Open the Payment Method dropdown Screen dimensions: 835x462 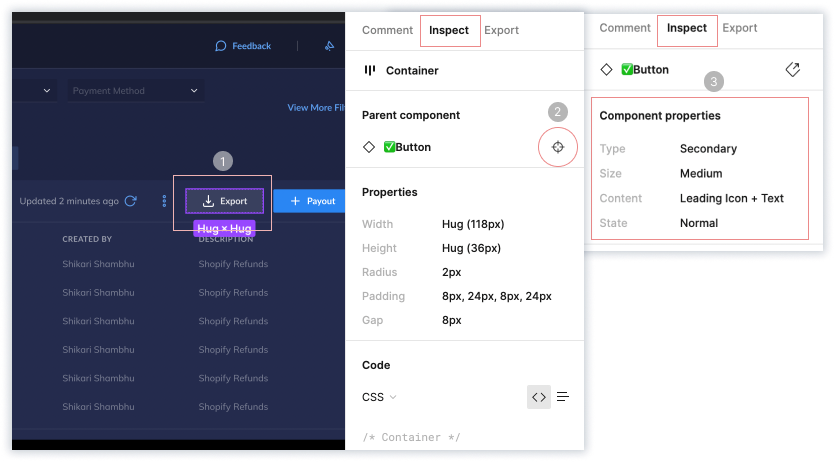click(x=135, y=90)
